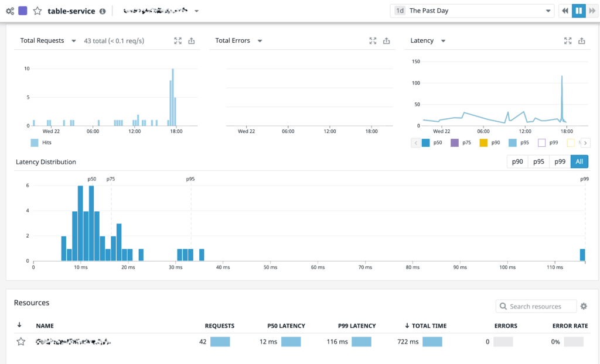Image resolution: width=600 pixels, height=364 pixels.
Task: Select p95 latency distribution tab
Action: (538, 162)
